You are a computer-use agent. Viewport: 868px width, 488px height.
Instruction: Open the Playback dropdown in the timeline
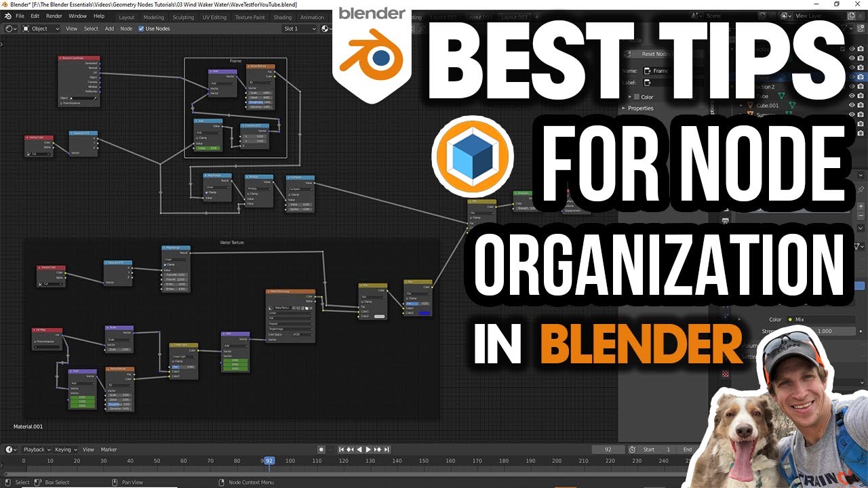[x=35, y=449]
